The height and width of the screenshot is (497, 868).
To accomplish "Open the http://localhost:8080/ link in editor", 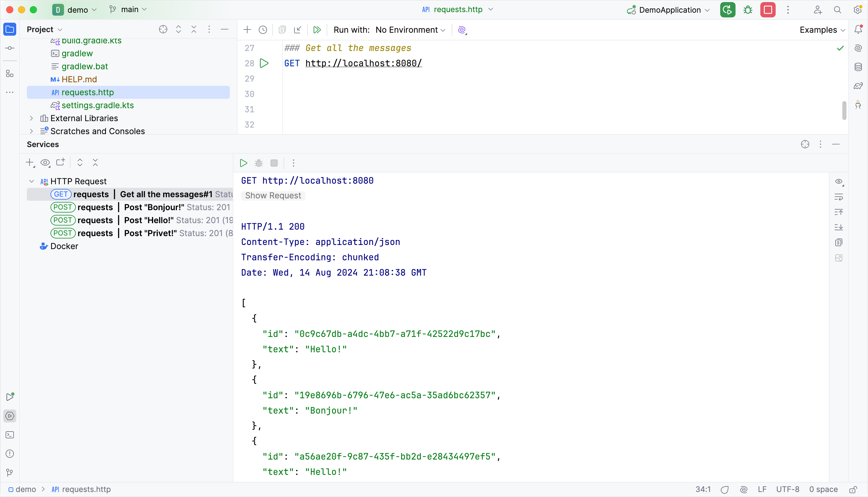I will point(363,63).
